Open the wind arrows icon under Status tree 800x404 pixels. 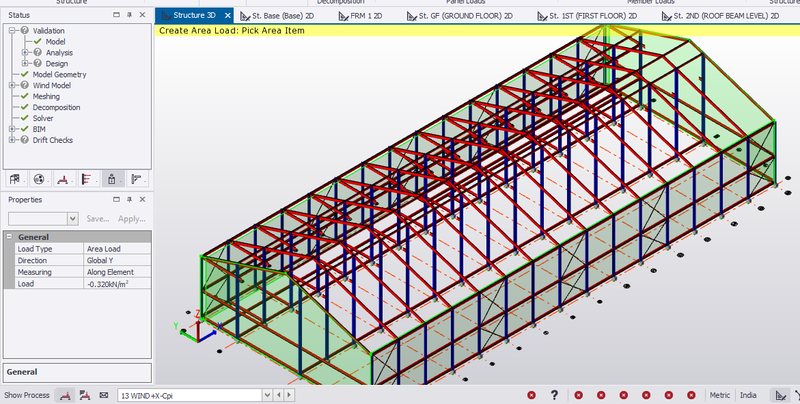pos(87,179)
